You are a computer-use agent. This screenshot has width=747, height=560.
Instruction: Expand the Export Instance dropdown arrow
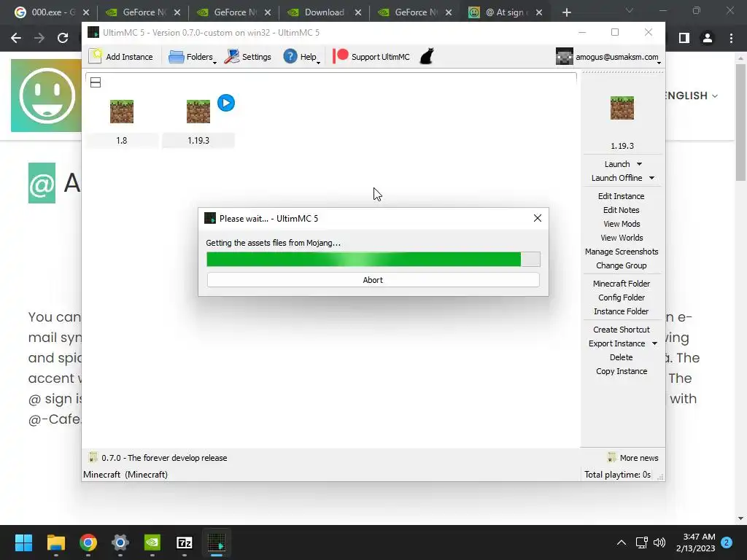[654, 343]
